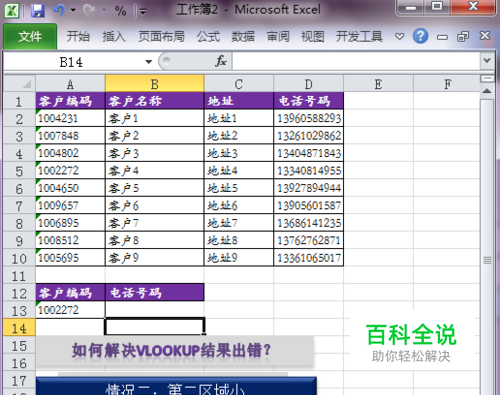500x395 pixels.
Task: Apply percent style from quick access toolbar
Action: point(120,11)
